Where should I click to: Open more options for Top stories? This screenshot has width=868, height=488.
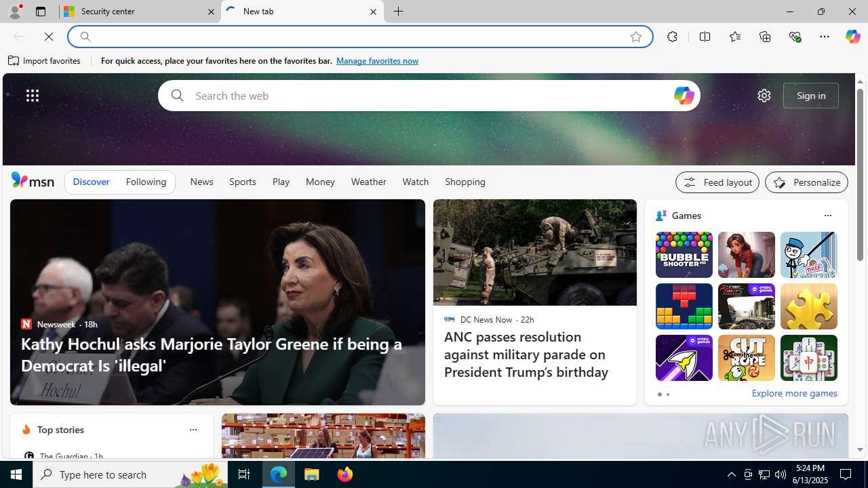(x=193, y=430)
